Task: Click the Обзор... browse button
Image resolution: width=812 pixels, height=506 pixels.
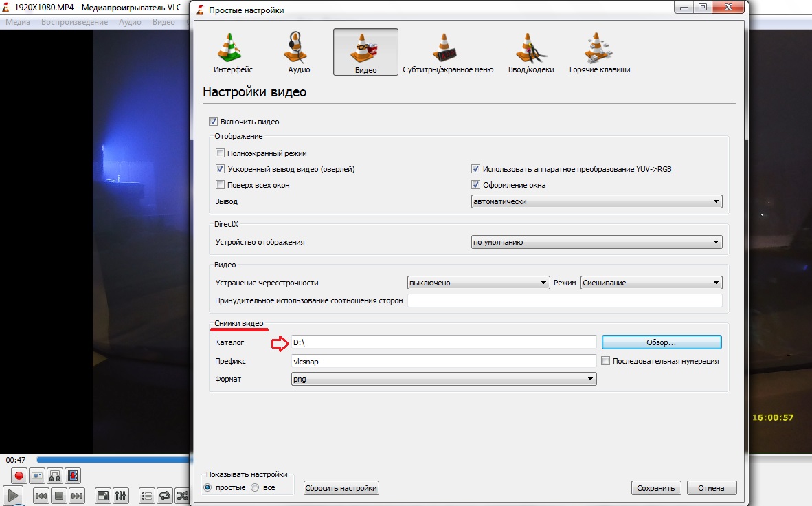Action: [x=661, y=342]
